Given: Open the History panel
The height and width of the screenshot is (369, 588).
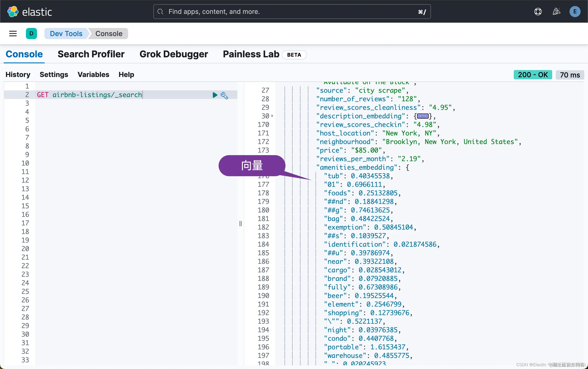Looking at the screenshot, I should [18, 74].
